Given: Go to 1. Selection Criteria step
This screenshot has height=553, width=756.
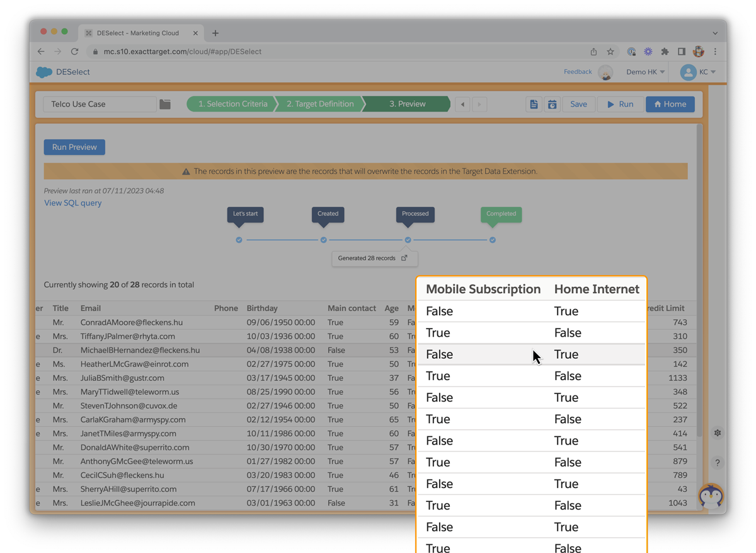Looking at the screenshot, I should [x=232, y=104].
